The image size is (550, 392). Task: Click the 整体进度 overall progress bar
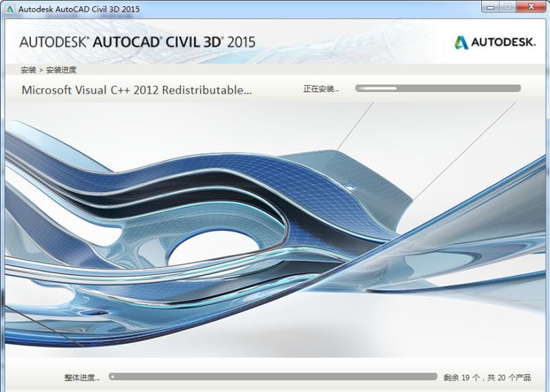point(273,377)
